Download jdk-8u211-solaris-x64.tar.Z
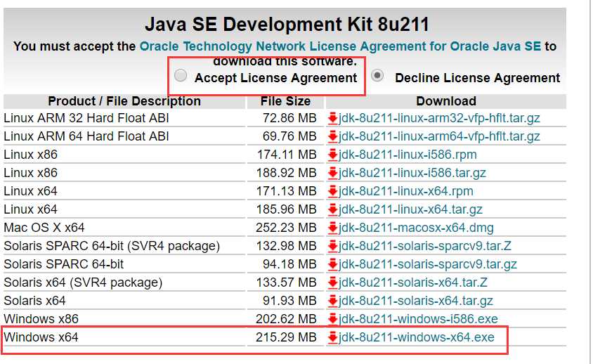 tap(413, 282)
